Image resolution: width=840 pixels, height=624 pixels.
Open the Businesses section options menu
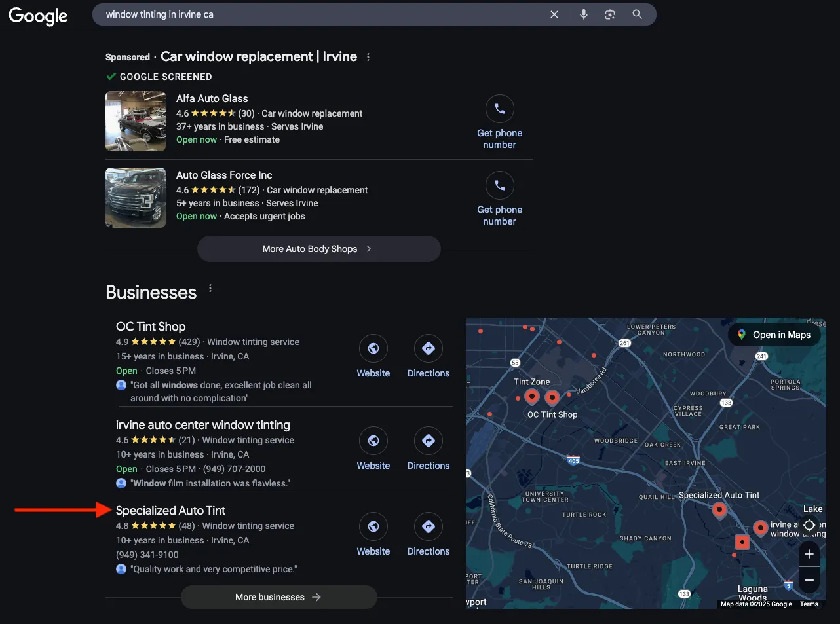[210, 288]
